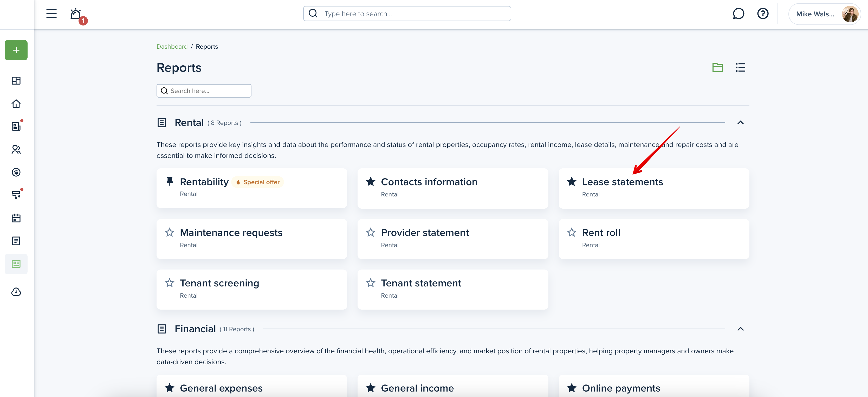Open the Online payments report
Viewport: 868px width, 397px height.
(654, 386)
